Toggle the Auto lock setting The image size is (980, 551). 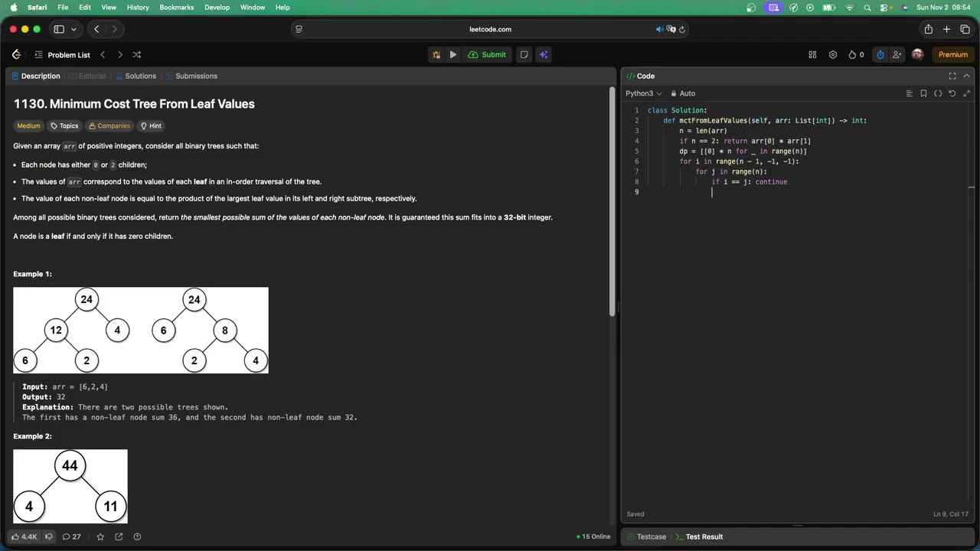coord(681,93)
